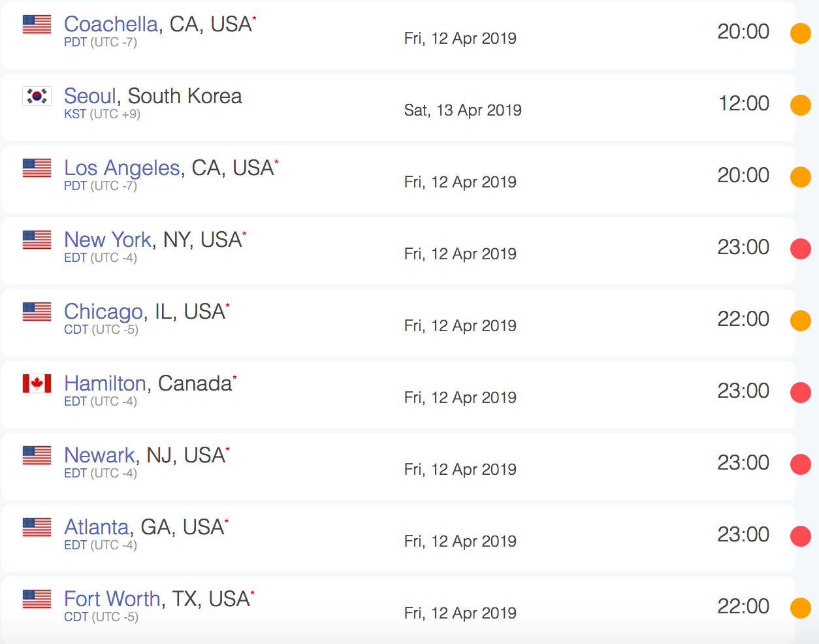The image size is (819, 644).
Task: Open the Fort Worth city link
Action: click(x=112, y=599)
